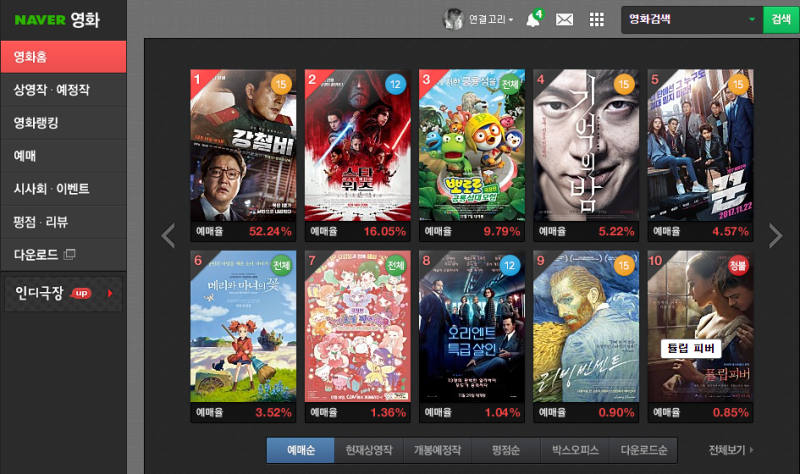This screenshot has width=800, height=474.
Task: Click the 15 rating badge on 강철비
Action: pyautogui.click(x=281, y=84)
